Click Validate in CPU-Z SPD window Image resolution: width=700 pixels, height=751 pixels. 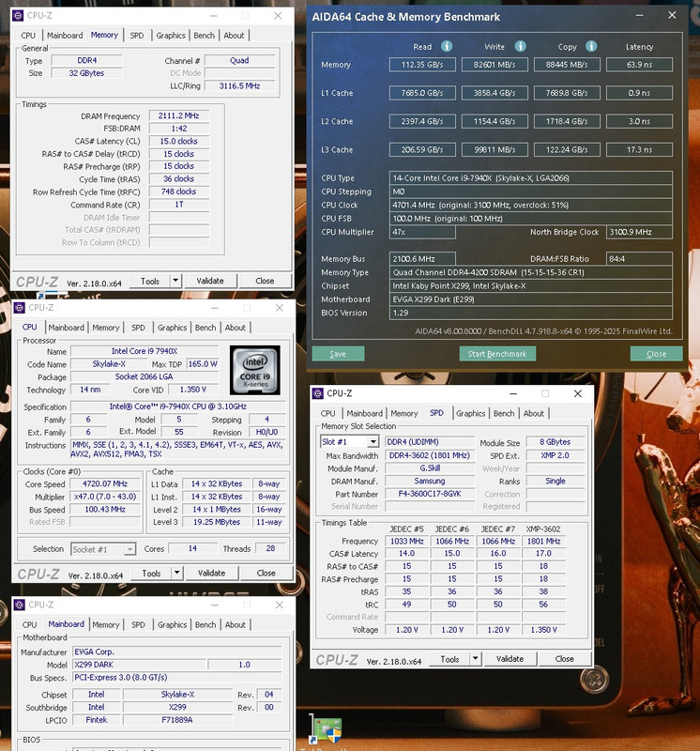510,659
